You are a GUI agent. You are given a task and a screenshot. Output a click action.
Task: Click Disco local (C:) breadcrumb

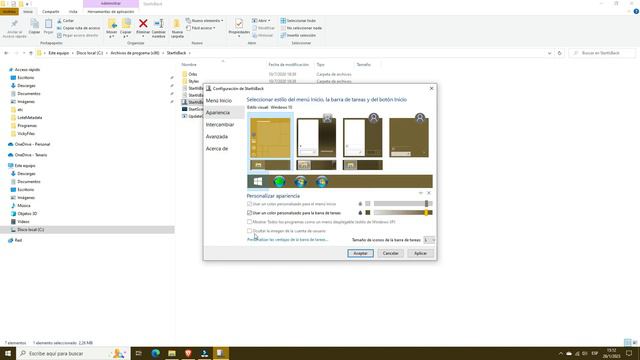(89, 53)
